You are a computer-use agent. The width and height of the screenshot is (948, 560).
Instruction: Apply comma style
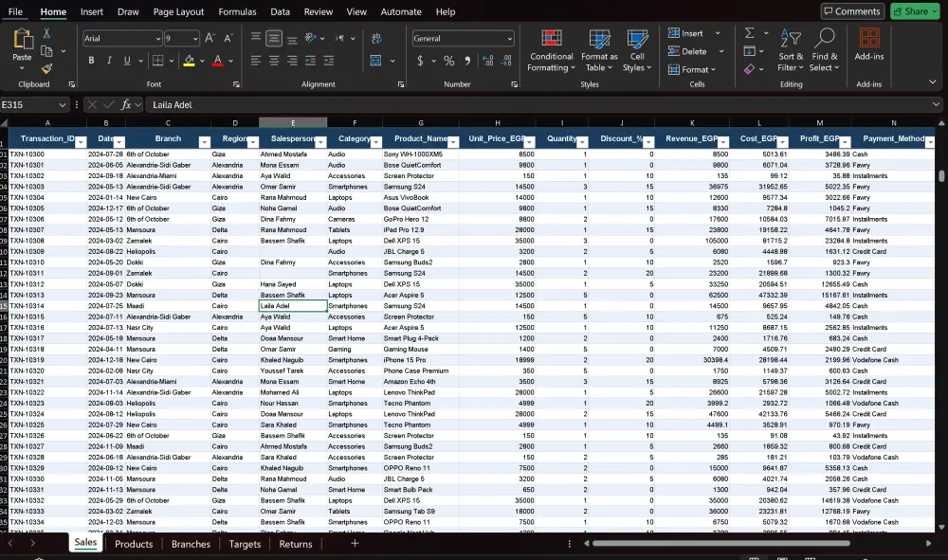466,61
